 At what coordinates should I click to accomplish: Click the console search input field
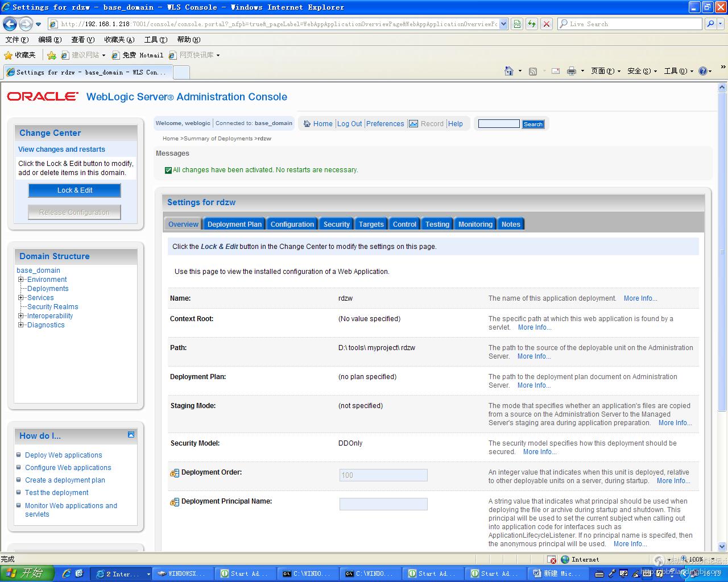(498, 124)
